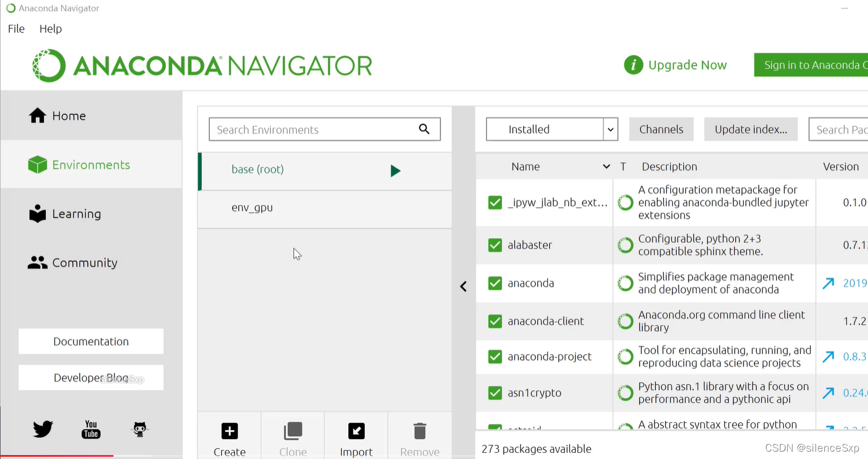
Task: Toggle the anaconda package checkbox
Action: (495, 283)
